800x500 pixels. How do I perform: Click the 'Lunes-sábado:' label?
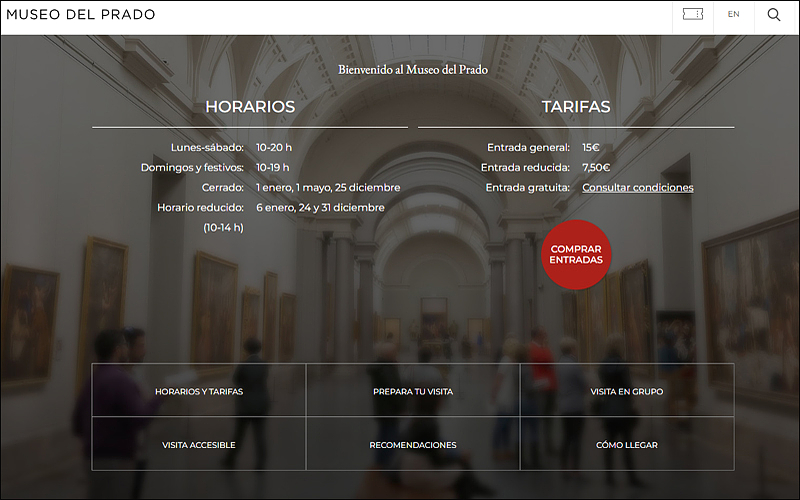(x=207, y=147)
